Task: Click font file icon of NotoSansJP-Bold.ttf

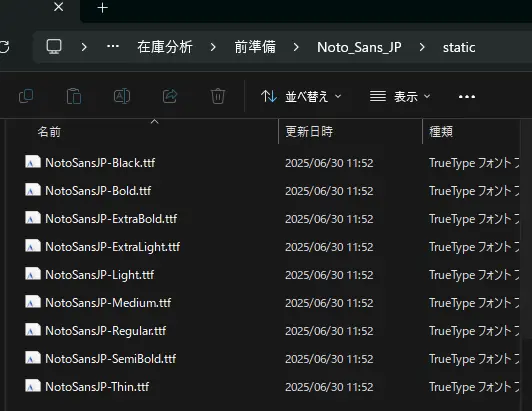Action: [x=33, y=190]
